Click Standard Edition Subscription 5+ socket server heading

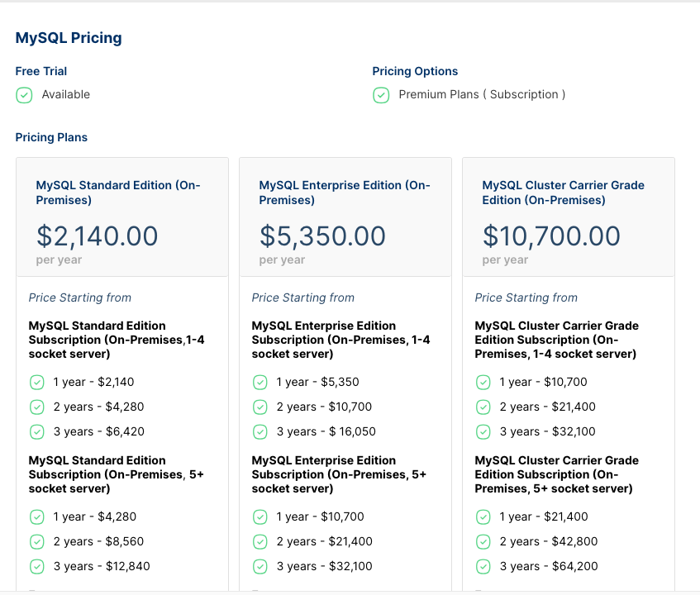click(116, 474)
